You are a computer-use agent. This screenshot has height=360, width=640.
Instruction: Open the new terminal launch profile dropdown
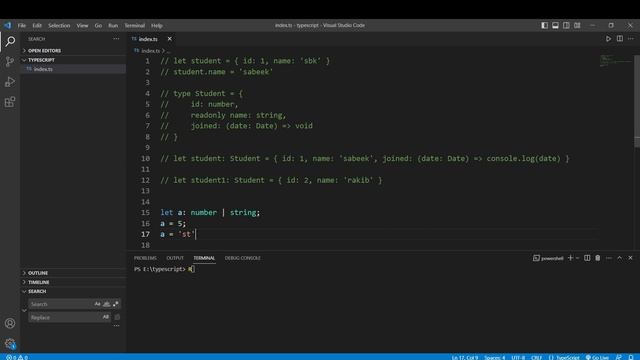(x=578, y=258)
